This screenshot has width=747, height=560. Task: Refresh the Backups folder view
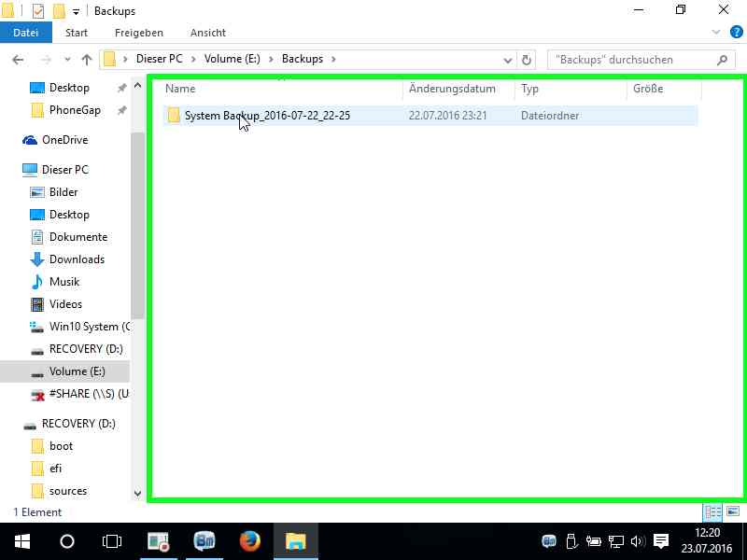pos(527,60)
